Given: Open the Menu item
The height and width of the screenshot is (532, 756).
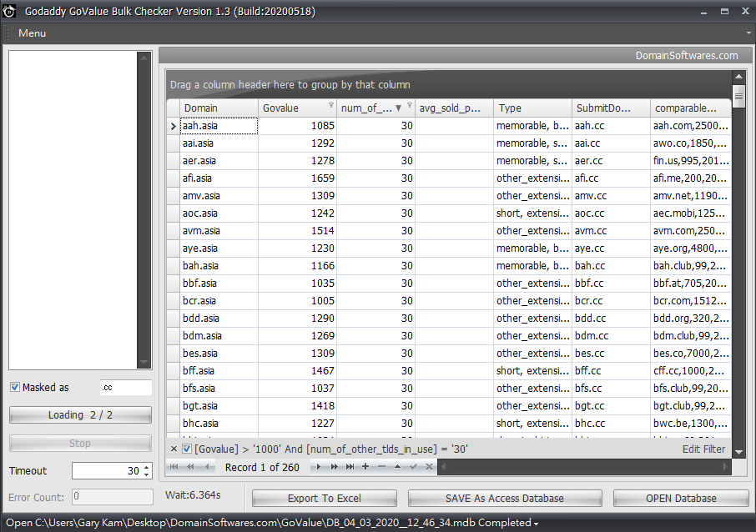Looking at the screenshot, I should 32,33.
